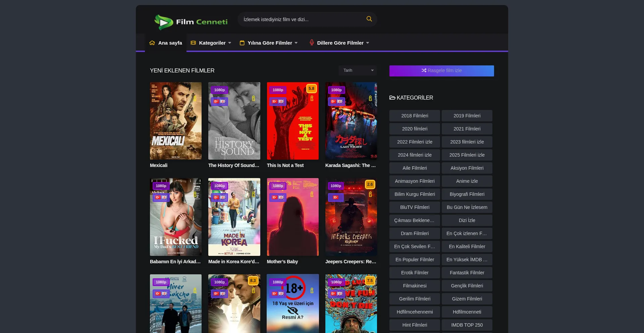The height and width of the screenshot is (333, 644).
Task: Browse the Anime izle category
Action: [x=467, y=181]
